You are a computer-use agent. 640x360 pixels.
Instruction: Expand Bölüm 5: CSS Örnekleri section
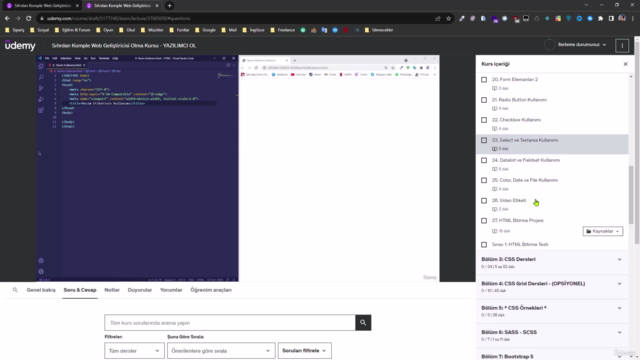point(552,311)
